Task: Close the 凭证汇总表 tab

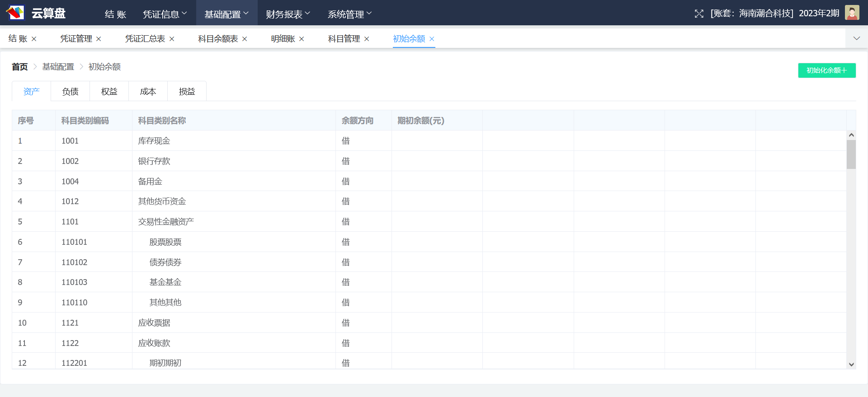Action: tap(172, 39)
